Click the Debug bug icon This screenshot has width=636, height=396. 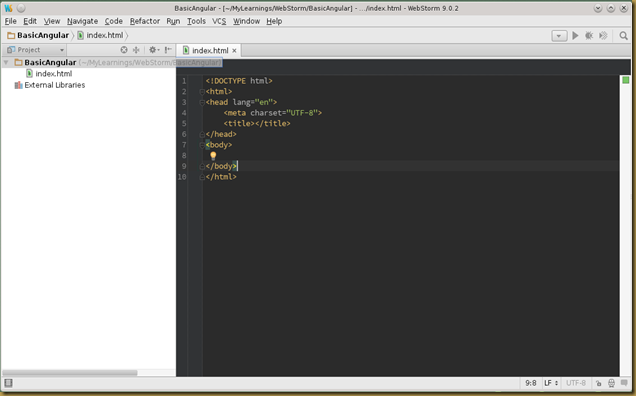tap(589, 36)
